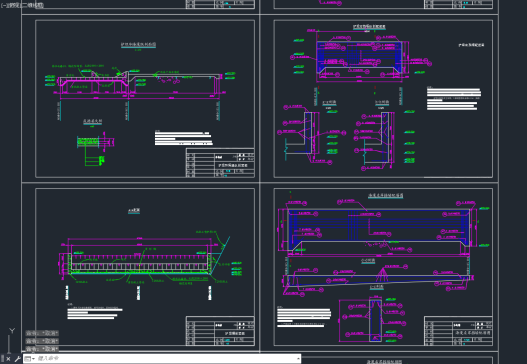
Task: Open the command line customize wrench
Action: 17,359
